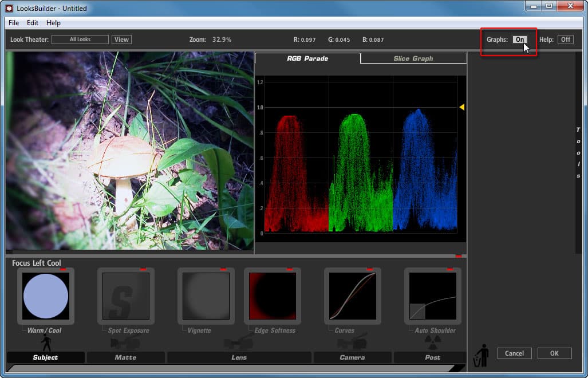Open the Help menu
The height and width of the screenshot is (378, 588).
tap(53, 23)
